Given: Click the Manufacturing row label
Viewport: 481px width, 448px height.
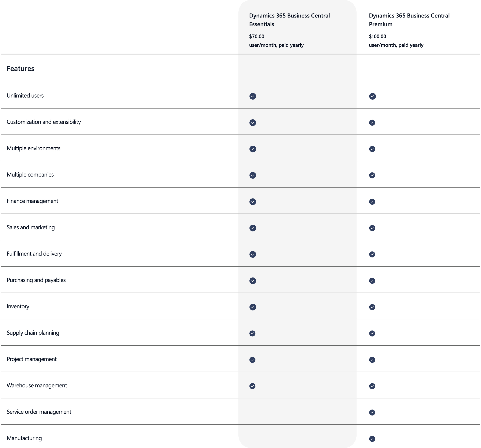Looking at the screenshot, I should (24, 439).
